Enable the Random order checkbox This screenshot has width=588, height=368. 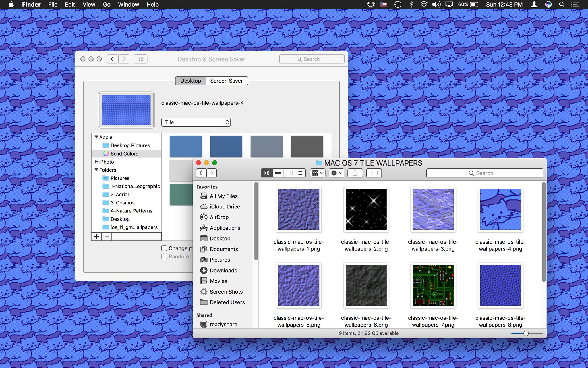pos(164,256)
